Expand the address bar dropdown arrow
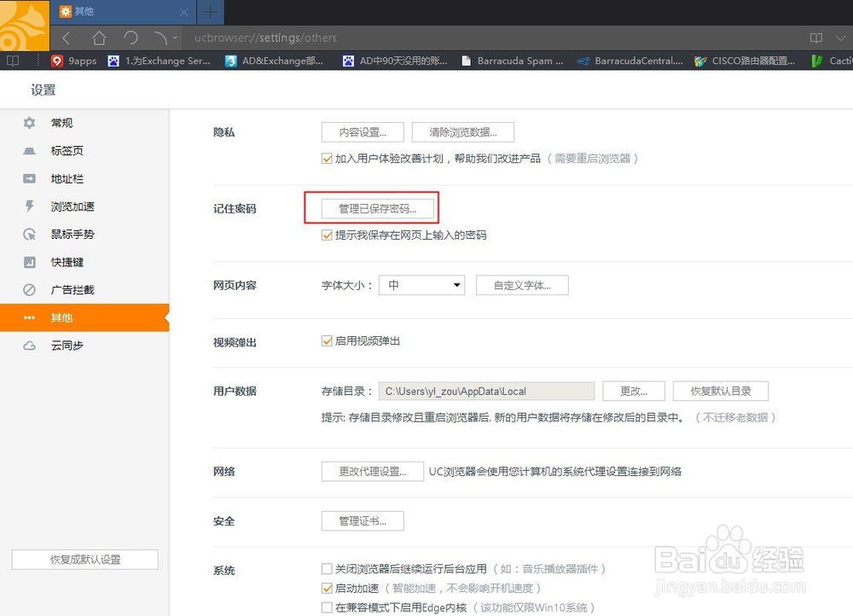Viewport: 853px width, 616px height. point(177,38)
